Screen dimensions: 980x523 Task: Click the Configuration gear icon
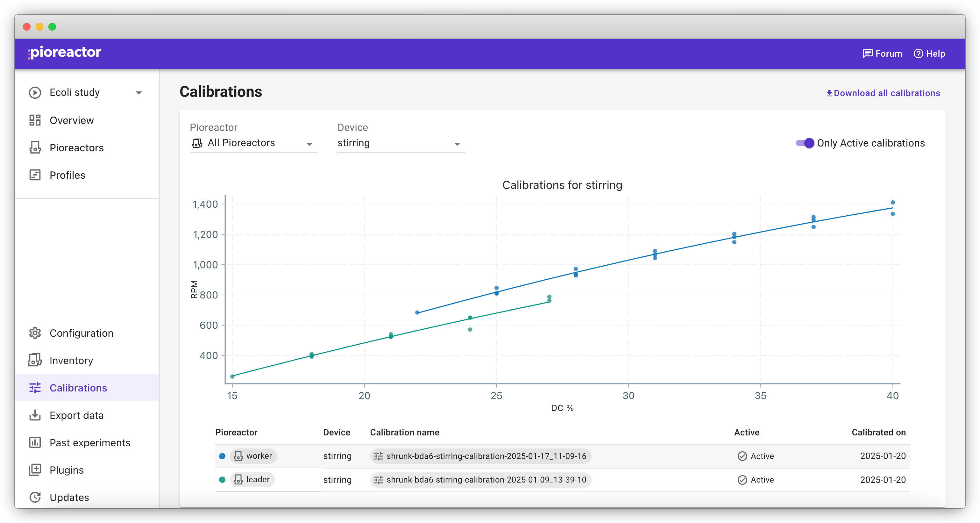35,333
